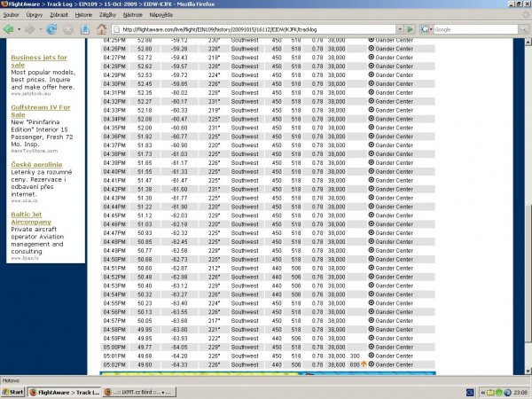Viewport: 532px width, 399px height.
Task: Click the 23:08 system clock
Action: [x=520, y=393]
